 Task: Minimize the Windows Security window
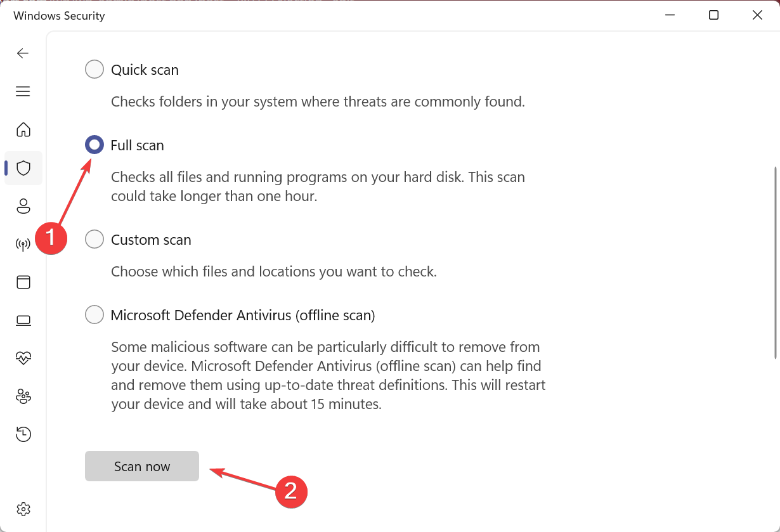coord(670,15)
